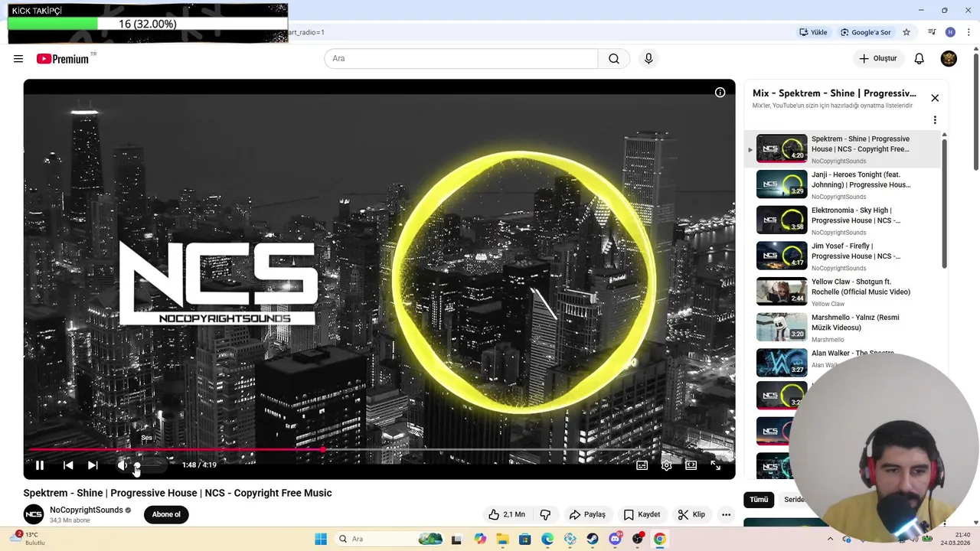Open the player settings gear
Screen dimensions: 980x551
tap(666, 465)
